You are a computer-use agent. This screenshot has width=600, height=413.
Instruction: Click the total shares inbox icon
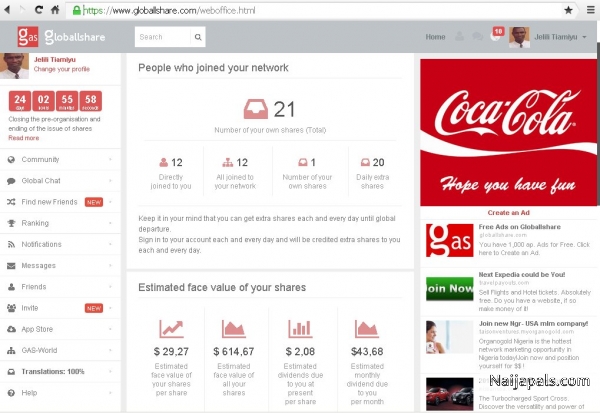pyautogui.click(x=256, y=109)
